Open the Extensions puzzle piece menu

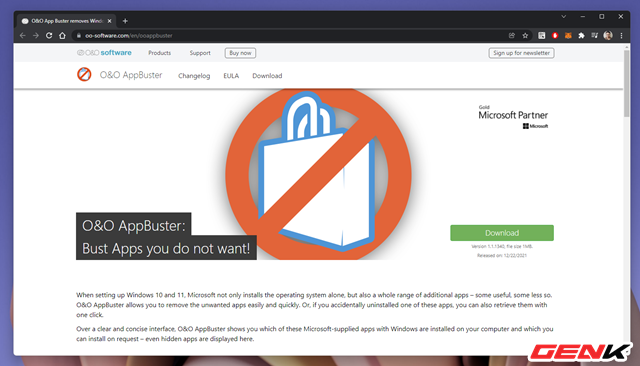pos(581,35)
